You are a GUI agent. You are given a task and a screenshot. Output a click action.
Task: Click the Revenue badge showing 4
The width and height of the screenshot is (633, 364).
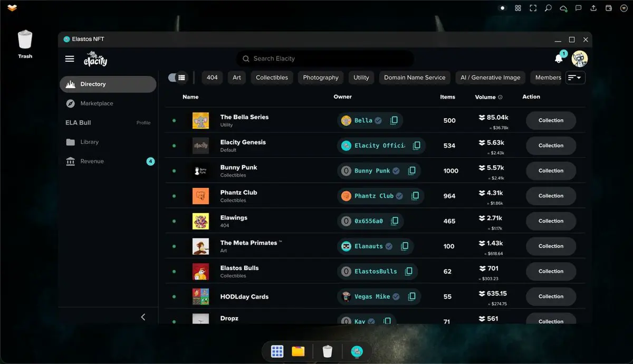tap(150, 161)
